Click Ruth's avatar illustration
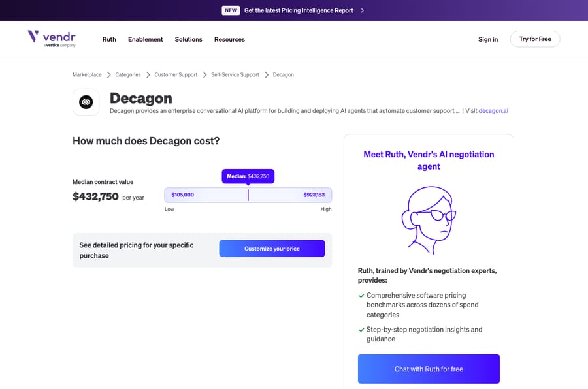The height and width of the screenshot is (389, 588). tap(429, 221)
